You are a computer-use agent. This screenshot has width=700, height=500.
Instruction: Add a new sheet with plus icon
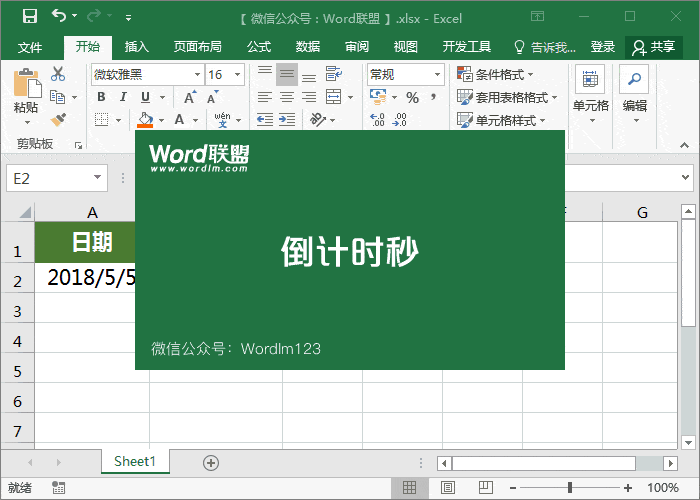point(210,462)
